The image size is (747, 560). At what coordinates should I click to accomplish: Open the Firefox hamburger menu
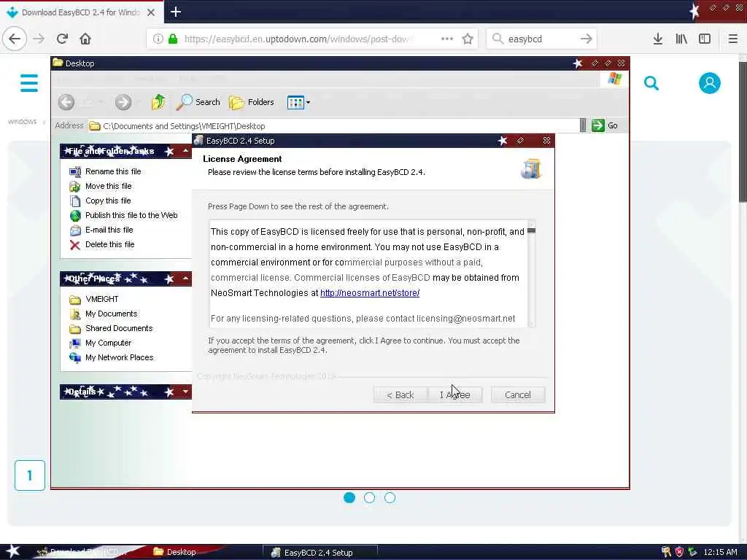(732, 39)
